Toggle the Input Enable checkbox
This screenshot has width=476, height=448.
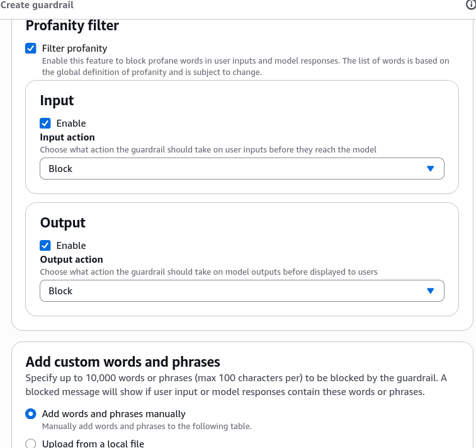point(45,123)
